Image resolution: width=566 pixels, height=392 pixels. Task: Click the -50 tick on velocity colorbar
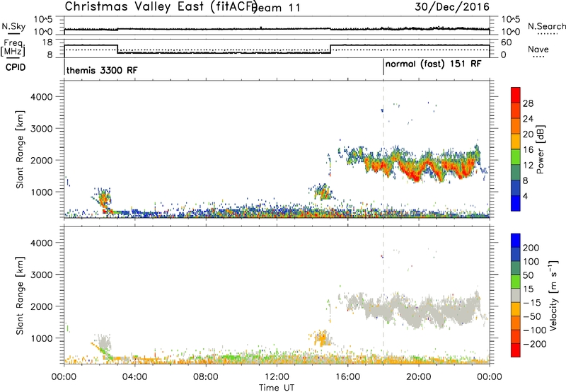pyautogui.click(x=531, y=316)
